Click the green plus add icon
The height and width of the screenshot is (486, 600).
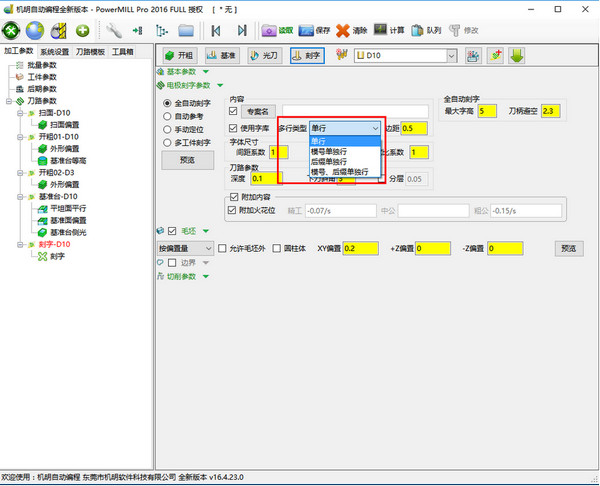83,31
